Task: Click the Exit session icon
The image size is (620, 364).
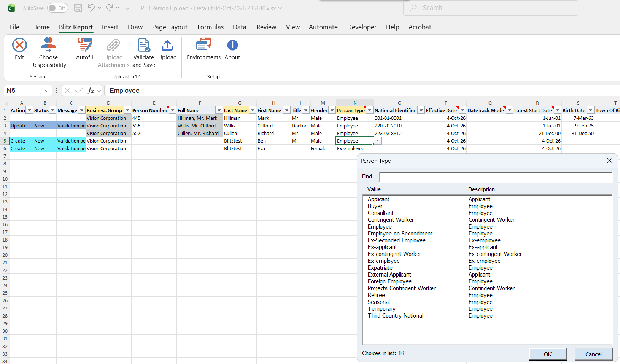Action: pyautogui.click(x=19, y=45)
